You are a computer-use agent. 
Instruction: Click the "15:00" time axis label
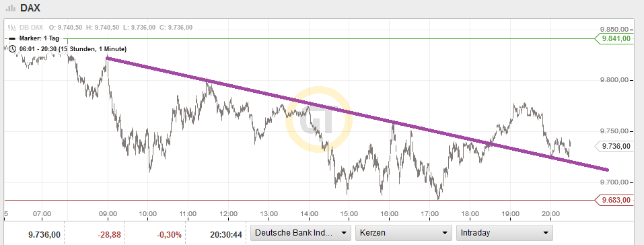tap(349, 214)
